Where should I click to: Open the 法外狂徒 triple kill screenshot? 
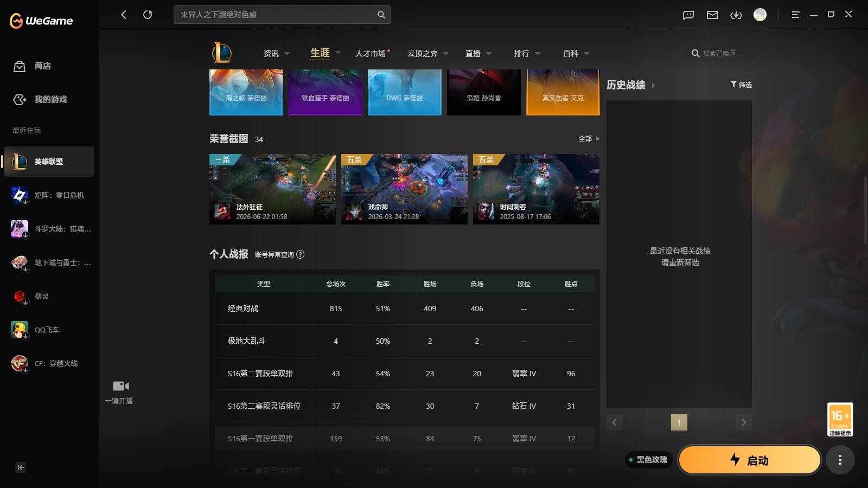point(272,189)
